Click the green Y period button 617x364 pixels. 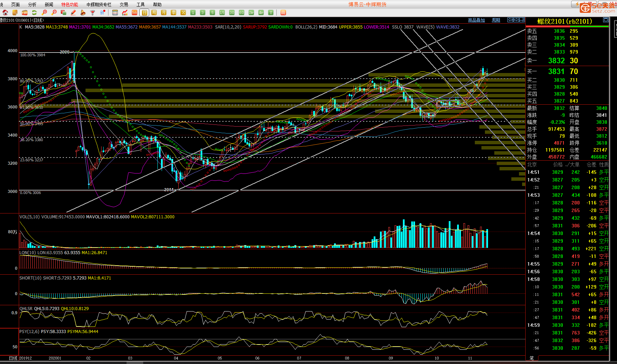pyautogui.click(x=271, y=13)
